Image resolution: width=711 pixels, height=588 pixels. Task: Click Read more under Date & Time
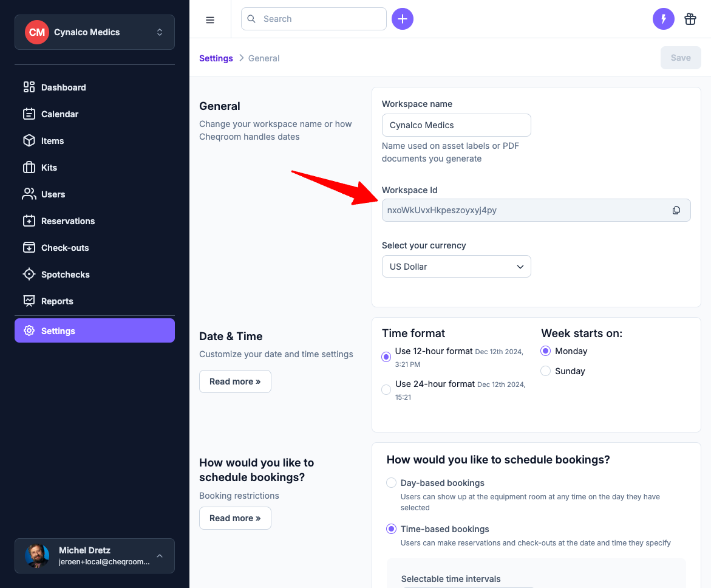[235, 381]
